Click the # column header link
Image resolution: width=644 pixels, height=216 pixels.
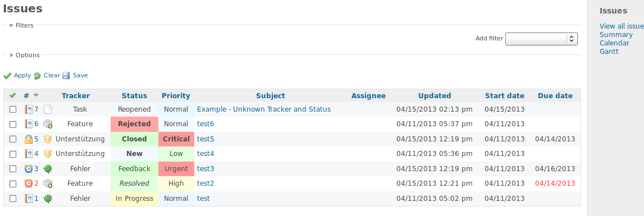point(26,96)
